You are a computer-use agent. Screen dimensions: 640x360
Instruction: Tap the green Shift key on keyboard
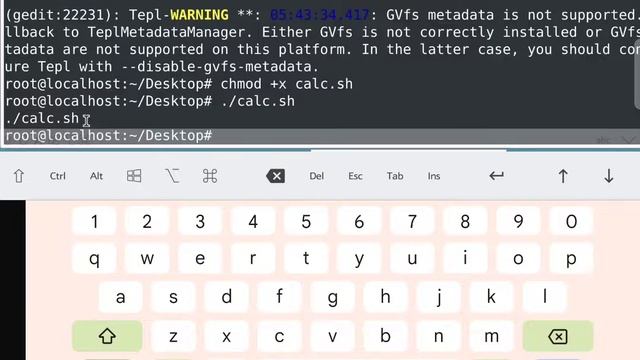click(107, 336)
